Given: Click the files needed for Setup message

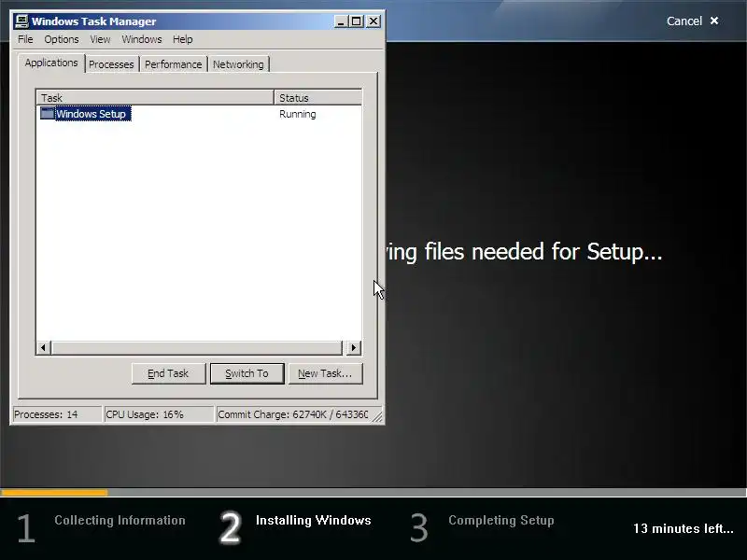Looking at the screenshot, I should coord(524,251).
